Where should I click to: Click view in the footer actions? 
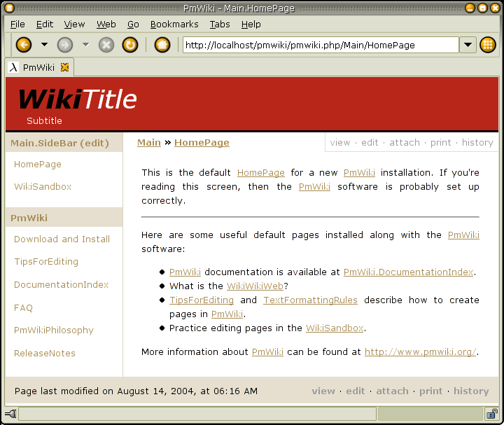point(323,391)
